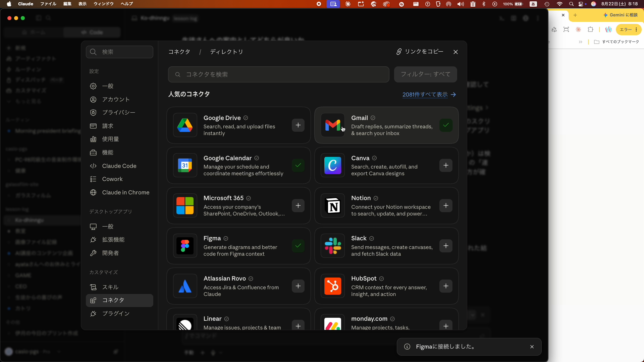Image resolution: width=644 pixels, height=362 pixels.
Task: Open the Canva connector icon
Action: coord(333,166)
